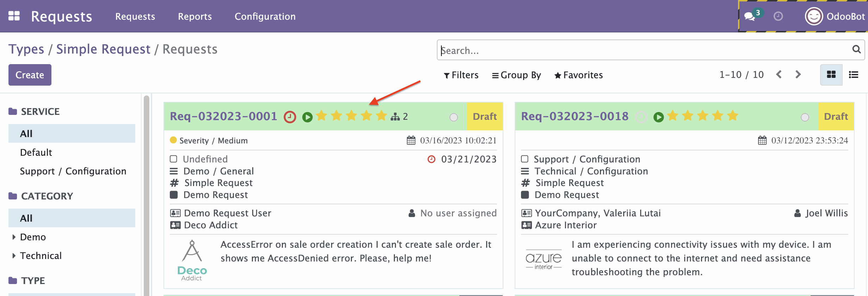Screen dimensions: 868x296
Task: Click the Undefined service checkbox icon
Action: [173, 159]
